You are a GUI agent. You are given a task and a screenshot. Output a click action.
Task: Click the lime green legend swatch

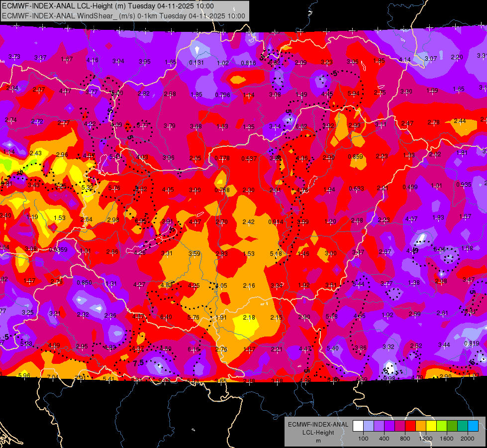(x=442, y=426)
